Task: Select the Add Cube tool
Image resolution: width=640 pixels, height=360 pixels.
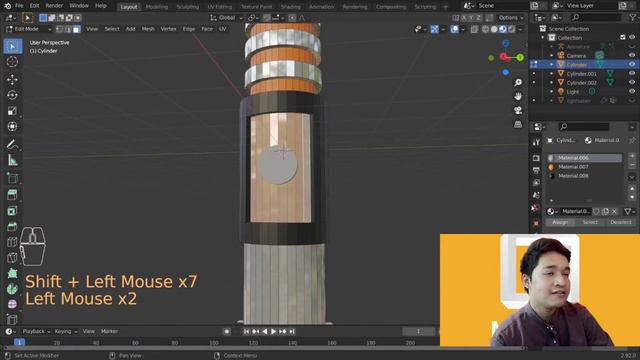Action: [12, 178]
